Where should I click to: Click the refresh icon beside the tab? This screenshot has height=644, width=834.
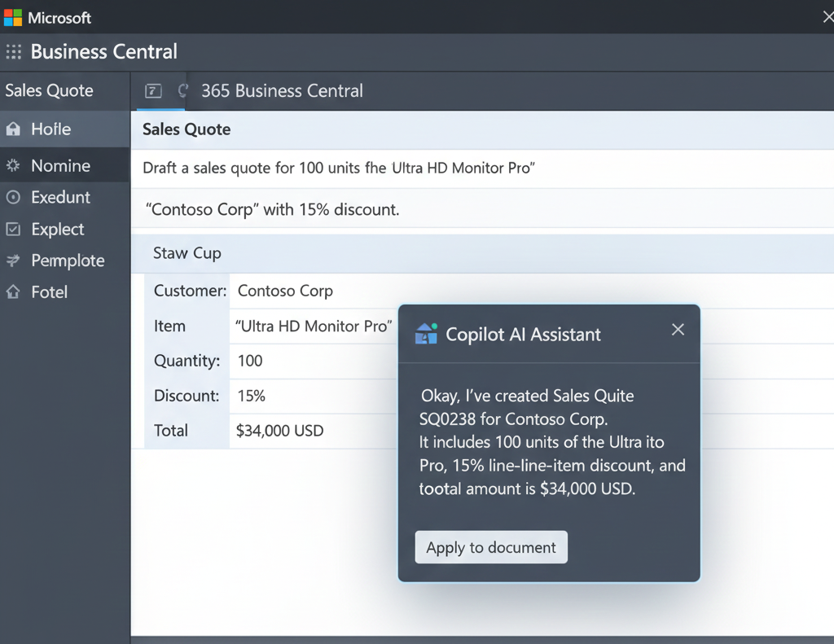click(x=181, y=91)
